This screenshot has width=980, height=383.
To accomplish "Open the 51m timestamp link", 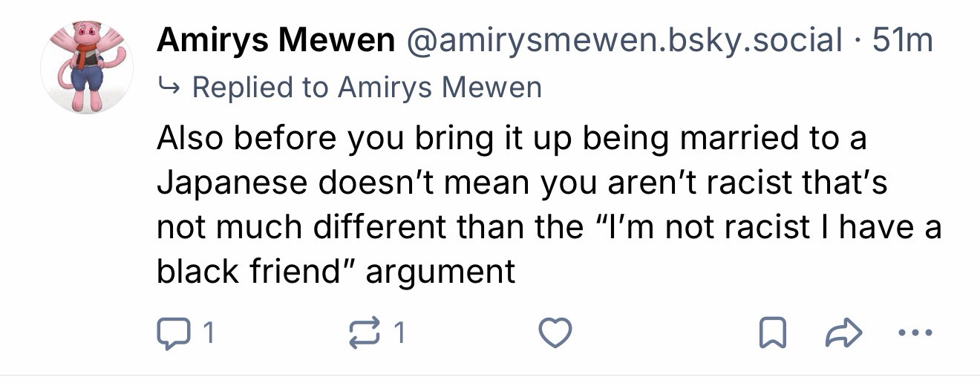I will tap(903, 41).
